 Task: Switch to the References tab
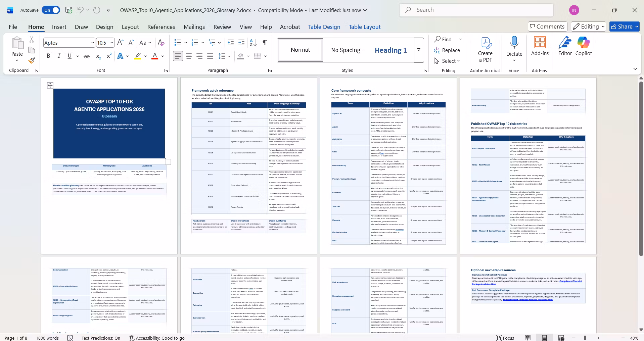tap(161, 27)
